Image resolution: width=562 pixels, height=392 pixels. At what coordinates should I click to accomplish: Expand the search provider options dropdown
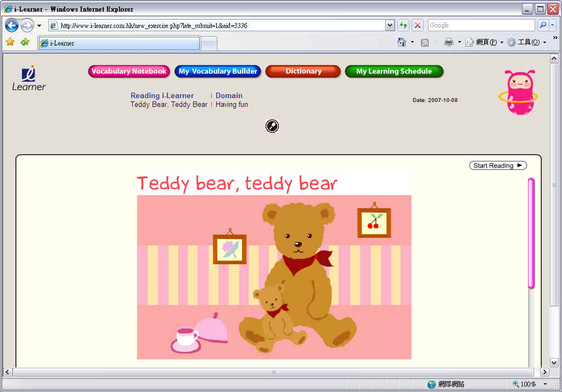pos(554,25)
